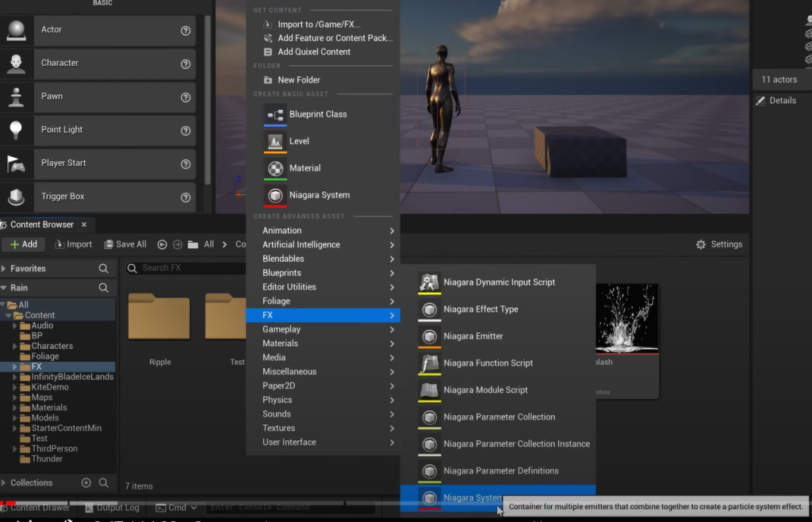Open help for Character
The width and height of the screenshot is (812, 522).
tap(186, 63)
